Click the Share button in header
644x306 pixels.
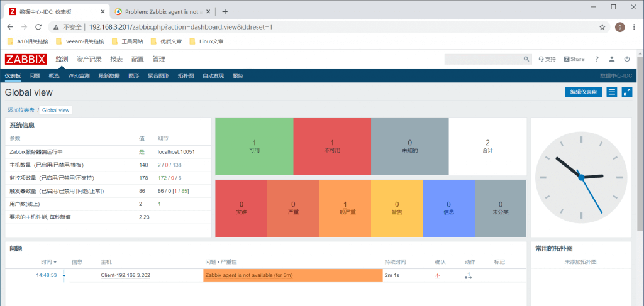574,59
